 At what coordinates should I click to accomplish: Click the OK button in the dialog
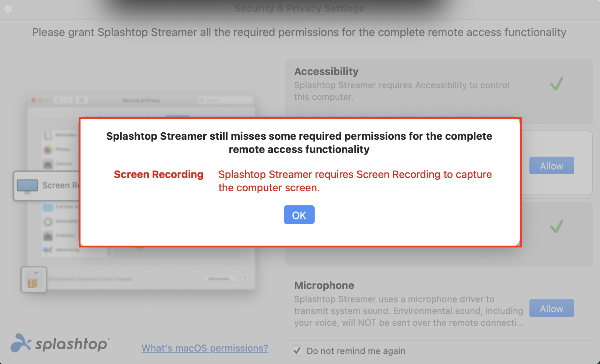pyautogui.click(x=299, y=215)
